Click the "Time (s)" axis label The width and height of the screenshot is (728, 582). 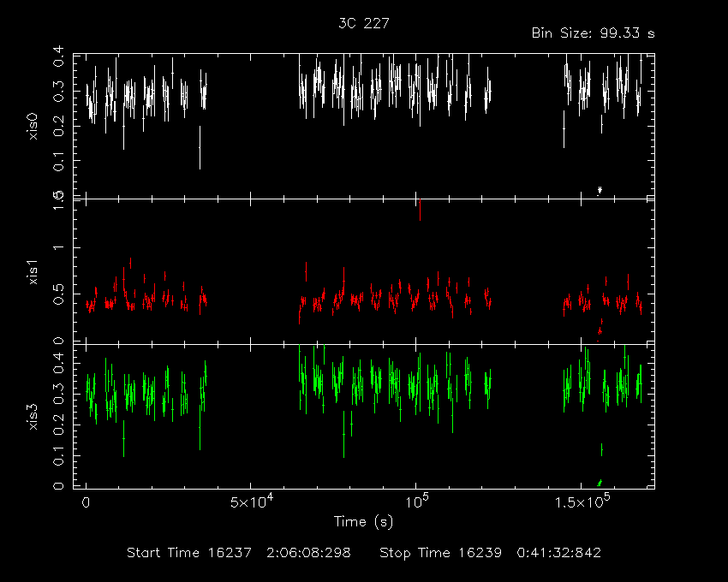pos(363,522)
